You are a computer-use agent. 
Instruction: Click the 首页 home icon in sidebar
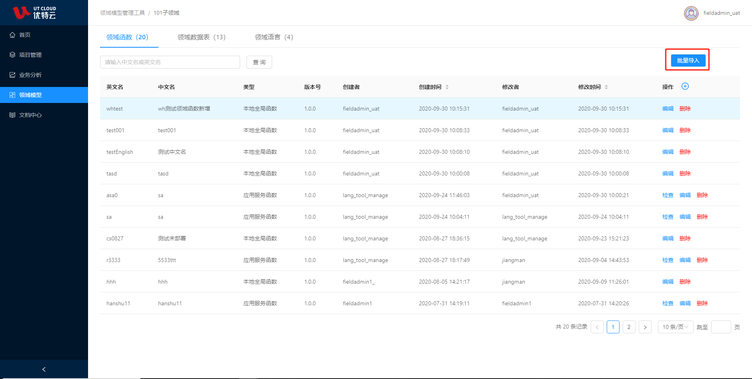[x=12, y=35]
